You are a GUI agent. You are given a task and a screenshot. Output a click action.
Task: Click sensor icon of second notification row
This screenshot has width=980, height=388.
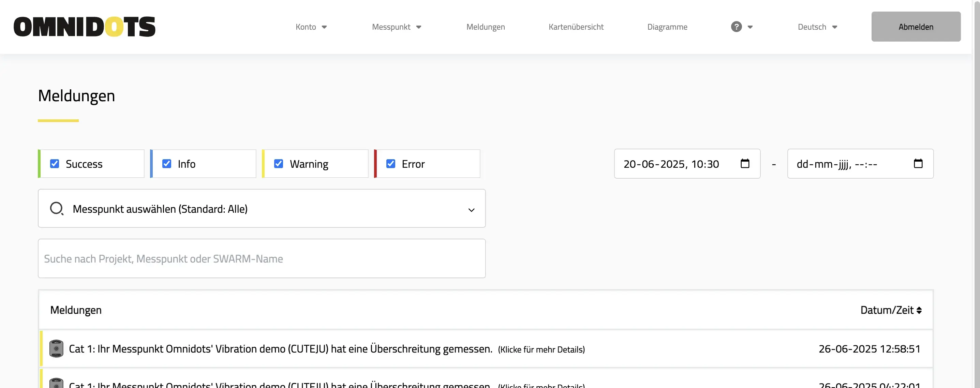pyautogui.click(x=56, y=383)
